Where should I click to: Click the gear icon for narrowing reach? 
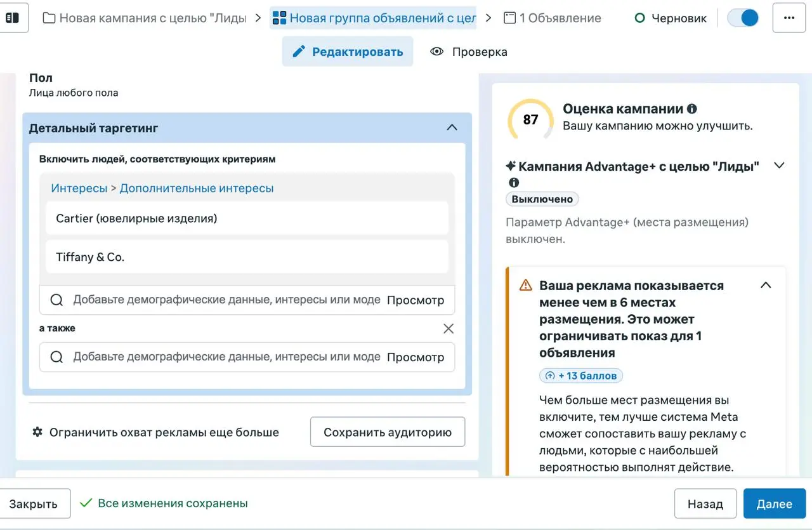tap(37, 432)
